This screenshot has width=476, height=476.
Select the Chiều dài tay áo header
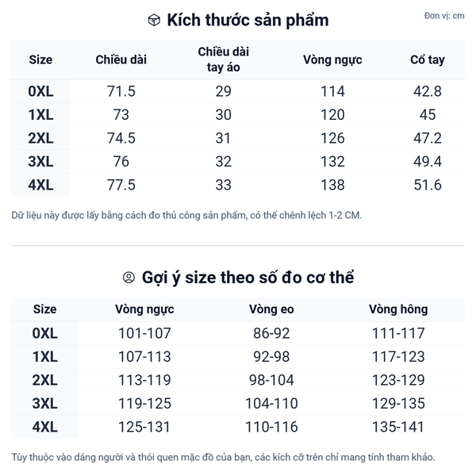[223, 59]
